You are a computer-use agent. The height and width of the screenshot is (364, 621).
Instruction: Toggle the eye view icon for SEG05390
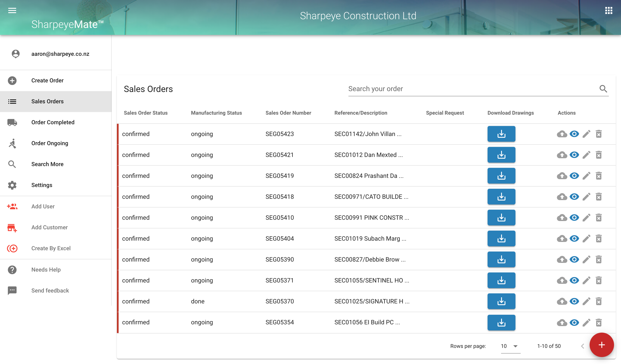click(574, 260)
